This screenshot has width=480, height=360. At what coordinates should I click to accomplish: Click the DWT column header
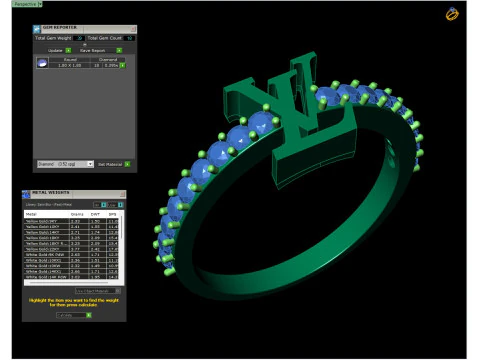(x=98, y=214)
